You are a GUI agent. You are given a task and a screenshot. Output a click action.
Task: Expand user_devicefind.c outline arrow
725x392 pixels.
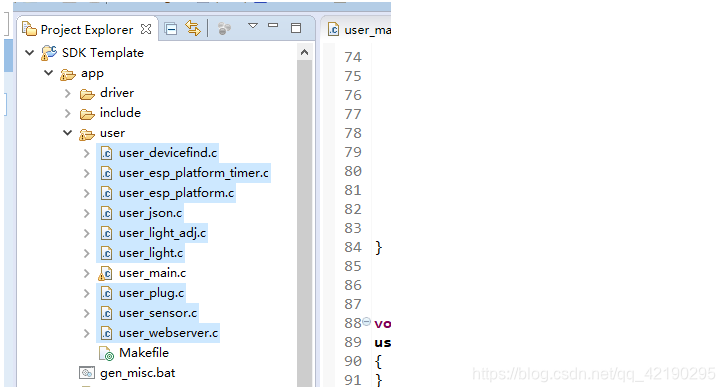(86, 153)
